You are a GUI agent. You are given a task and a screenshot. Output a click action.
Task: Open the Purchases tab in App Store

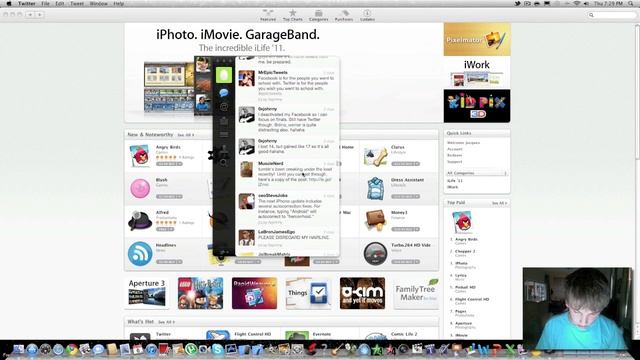click(344, 15)
